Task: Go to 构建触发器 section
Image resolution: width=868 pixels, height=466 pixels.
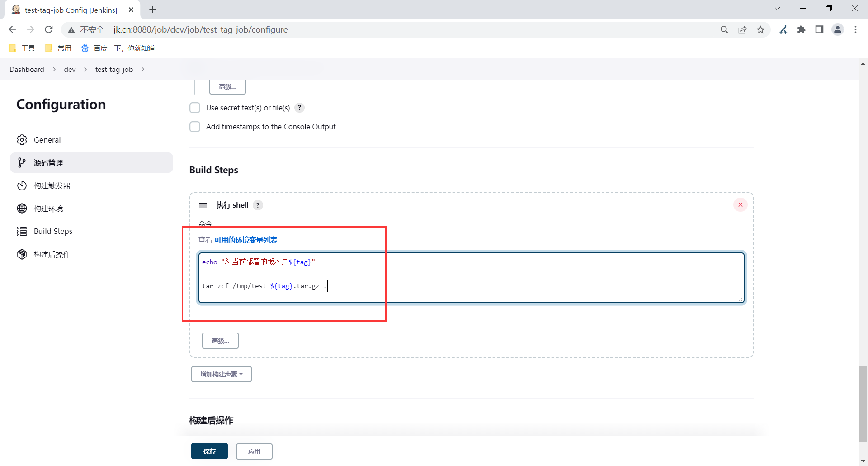Action: pyautogui.click(x=91, y=185)
